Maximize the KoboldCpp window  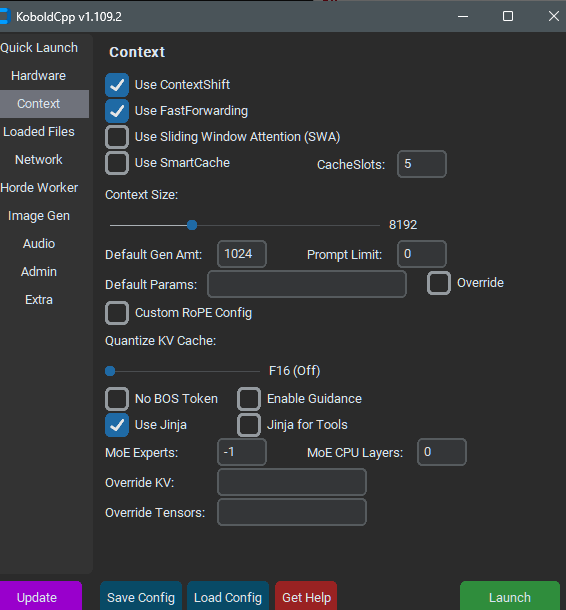pyautogui.click(x=508, y=16)
